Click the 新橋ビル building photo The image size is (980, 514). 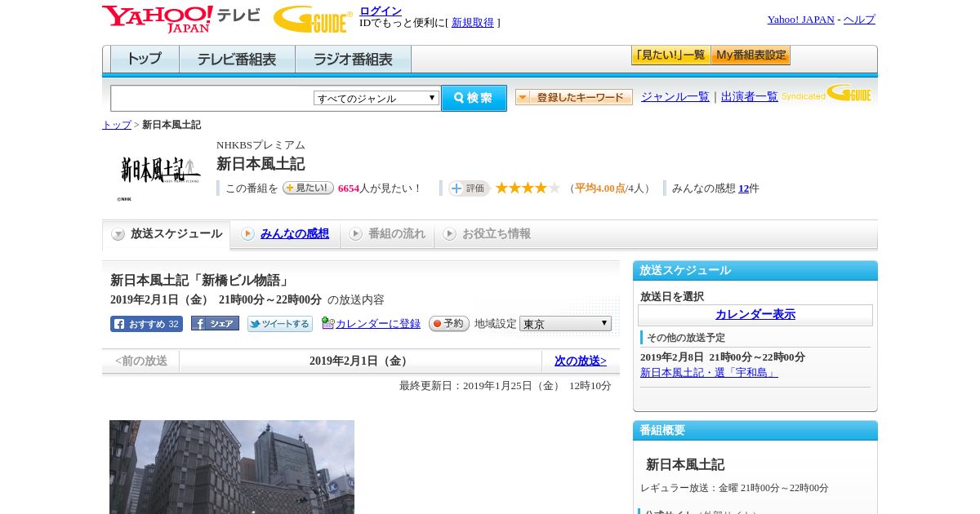[x=232, y=467]
